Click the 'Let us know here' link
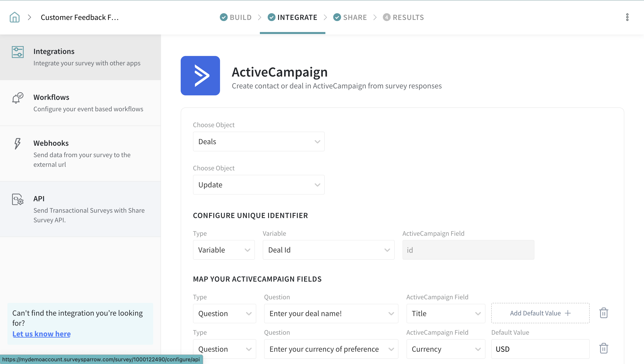This screenshot has height=364, width=644. click(42, 334)
